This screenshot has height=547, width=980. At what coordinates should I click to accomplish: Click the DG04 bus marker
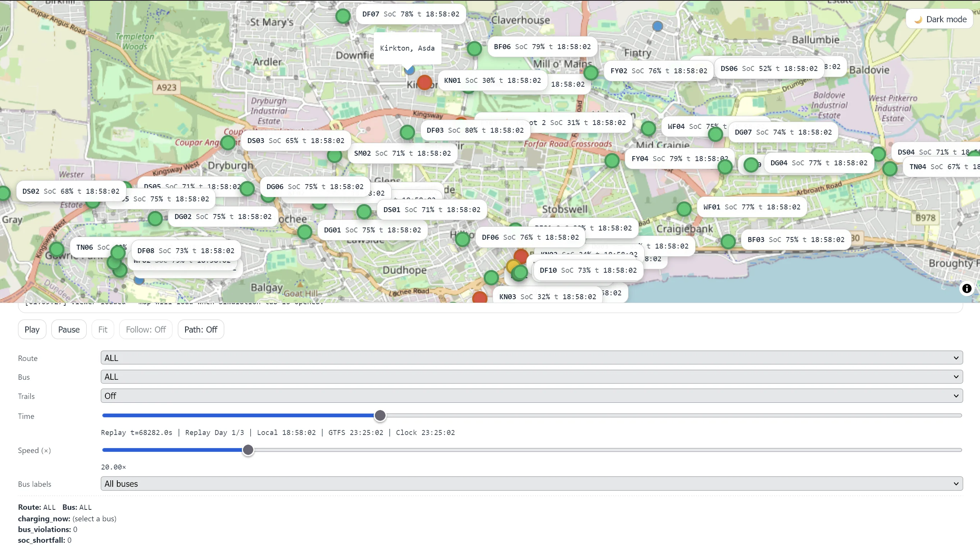751,165
